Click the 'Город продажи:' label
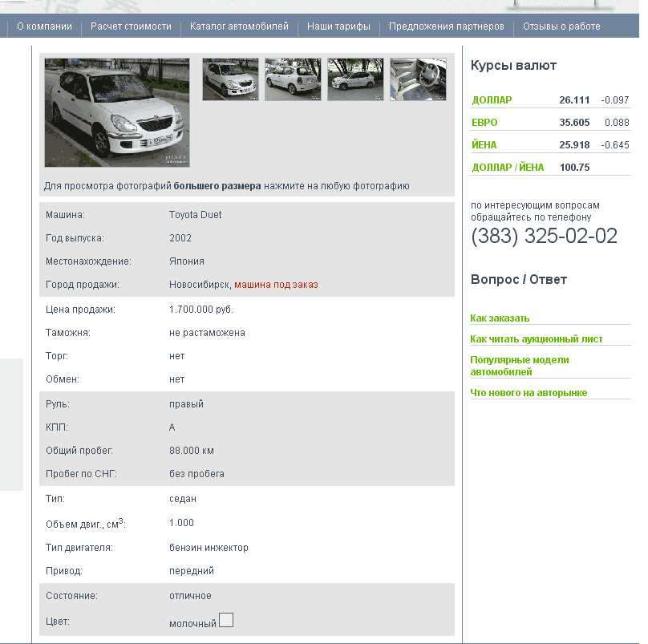 pyautogui.click(x=83, y=285)
